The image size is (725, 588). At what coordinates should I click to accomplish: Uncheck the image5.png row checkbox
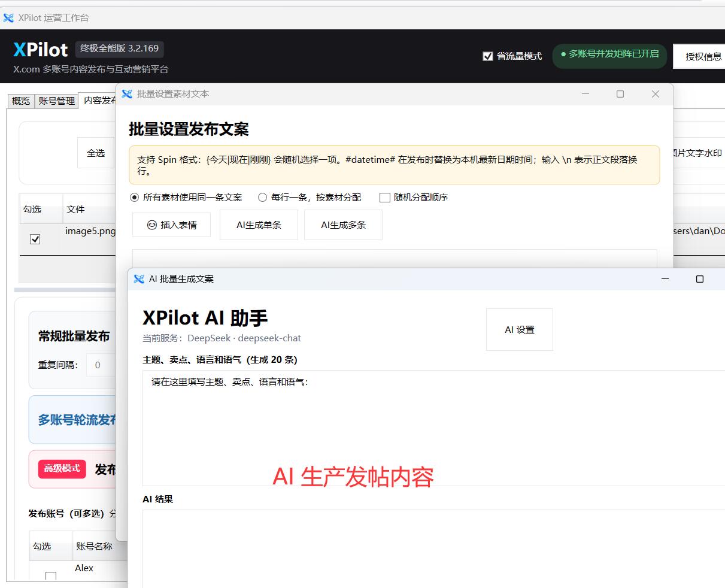click(35, 239)
